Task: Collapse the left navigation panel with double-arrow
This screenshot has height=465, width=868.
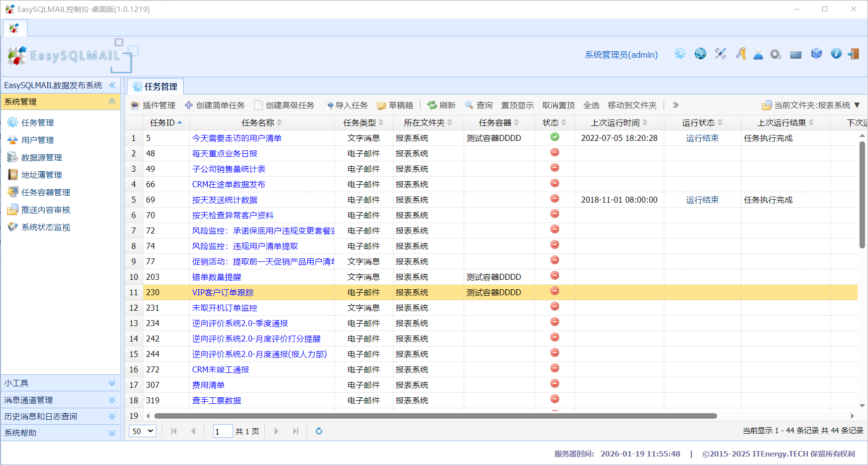Action: coord(112,85)
